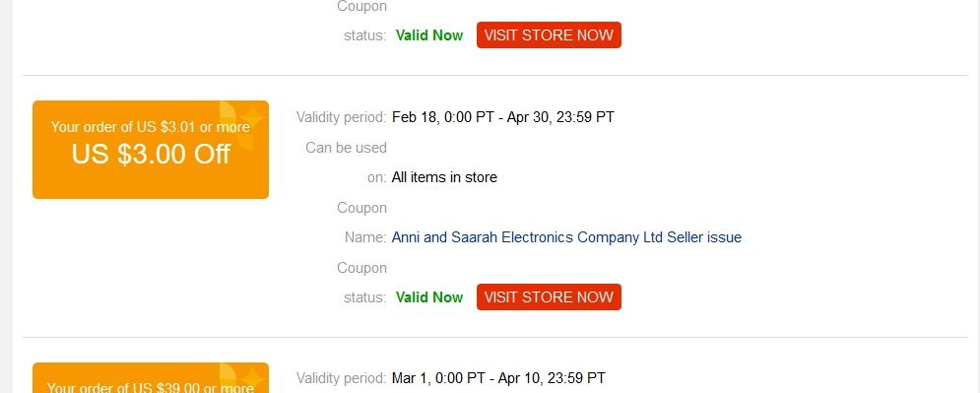Click the 'All items in store' text
980x393 pixels.
tap(444, 177)
